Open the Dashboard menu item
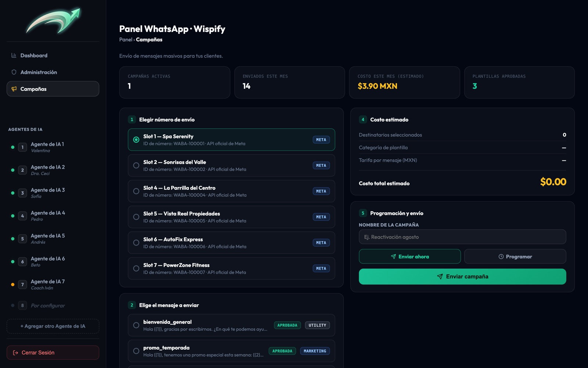The height and width of the screenshot is (368, 588). click(x=53, y=56)
